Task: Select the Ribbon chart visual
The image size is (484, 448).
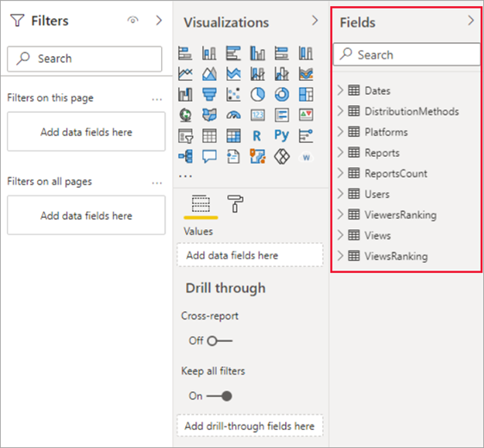Action: [306, 74]
